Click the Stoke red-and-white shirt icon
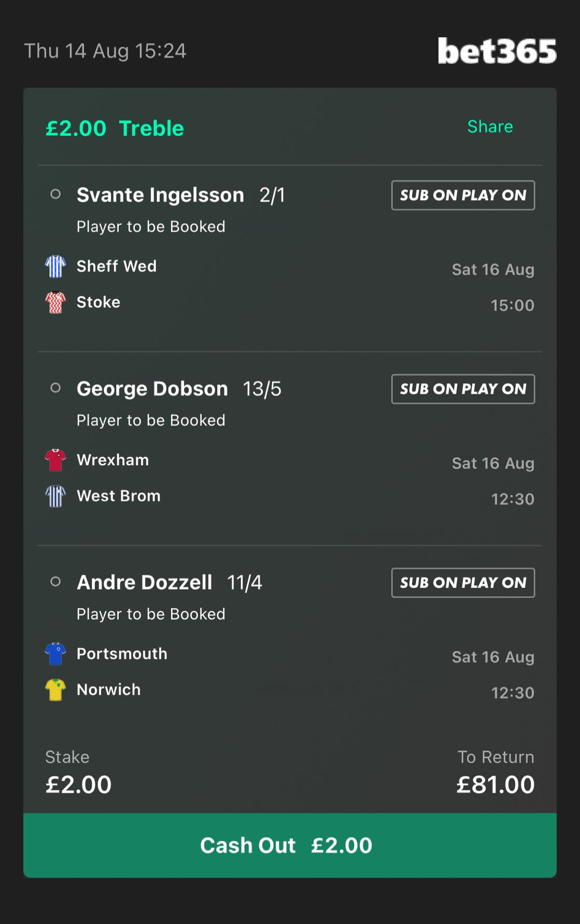Viewport: 580px width, 924px height. point(55,302)
